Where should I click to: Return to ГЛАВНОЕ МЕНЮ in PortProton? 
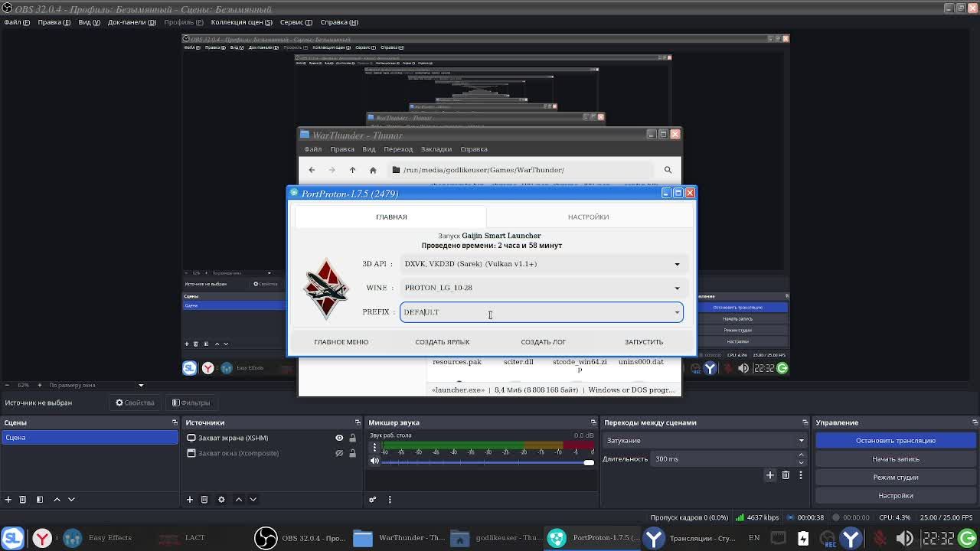click(x=341, y=342)
